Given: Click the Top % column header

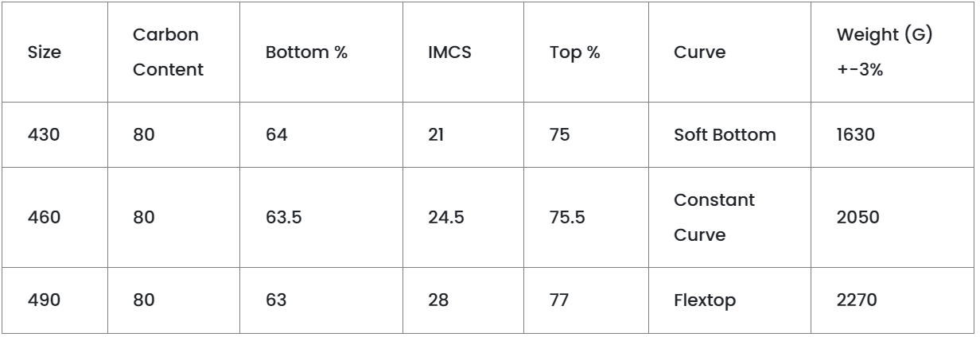Looking at the screenshot, I should [575, 52].
